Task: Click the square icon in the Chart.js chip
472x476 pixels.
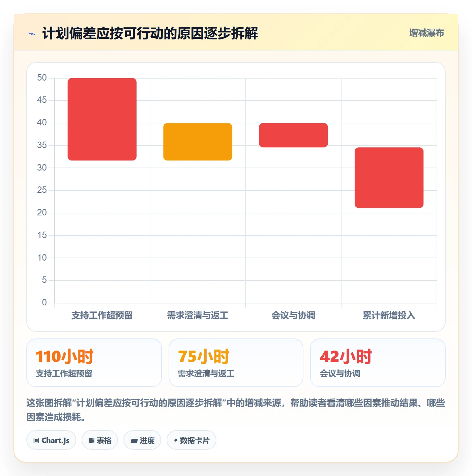Action: tap(36, 441)
